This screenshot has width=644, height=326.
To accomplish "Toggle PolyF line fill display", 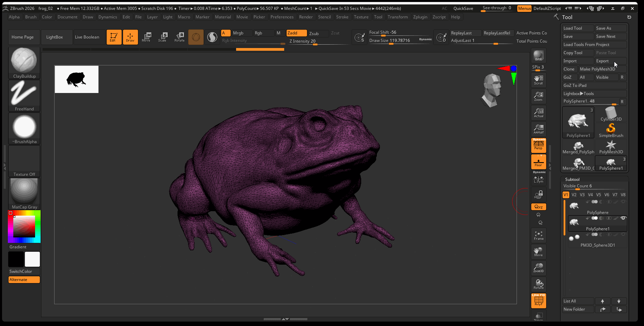I will click(538, 301).
